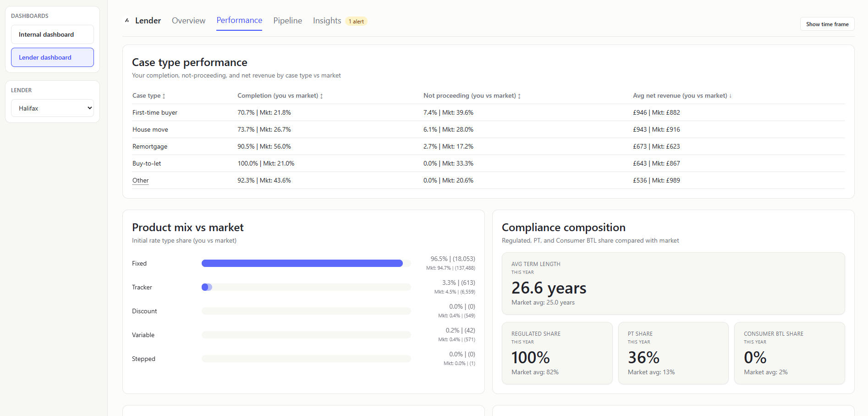Switch to the Insights tab
Screen dimensions: 868x416
[327, 21]
